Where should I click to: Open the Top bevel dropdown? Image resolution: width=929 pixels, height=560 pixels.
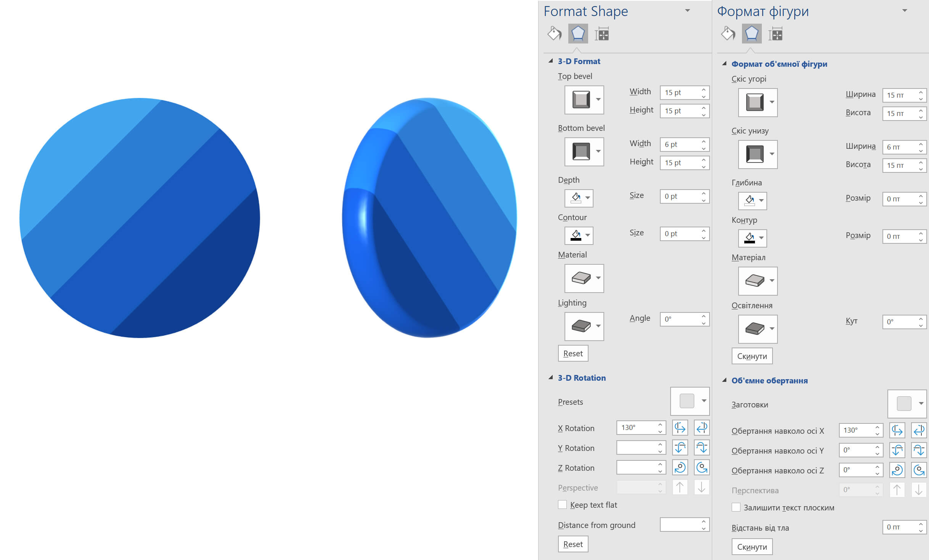(x=598, y=100)
